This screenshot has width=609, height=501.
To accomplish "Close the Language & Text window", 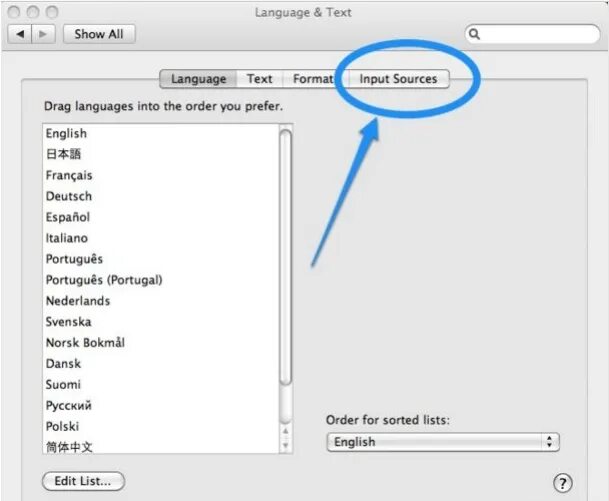I will click(14, 12).
